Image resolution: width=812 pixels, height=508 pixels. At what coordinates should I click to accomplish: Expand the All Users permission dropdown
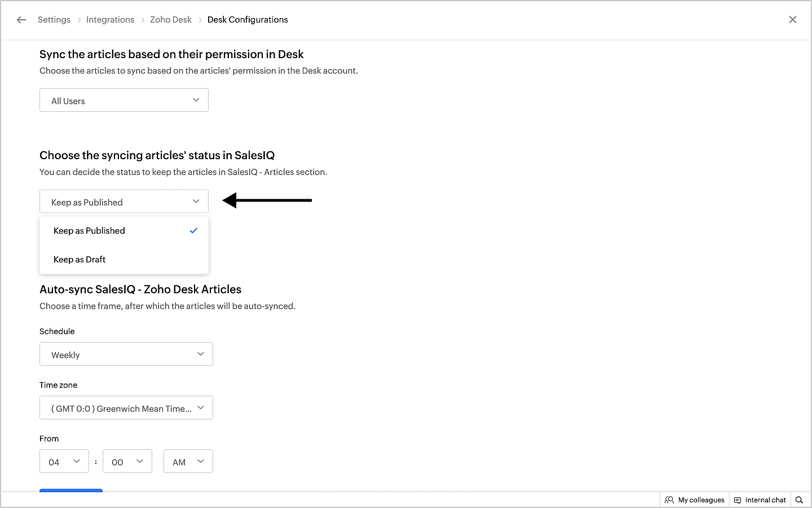pyautogui.click(x=124, y=100)
